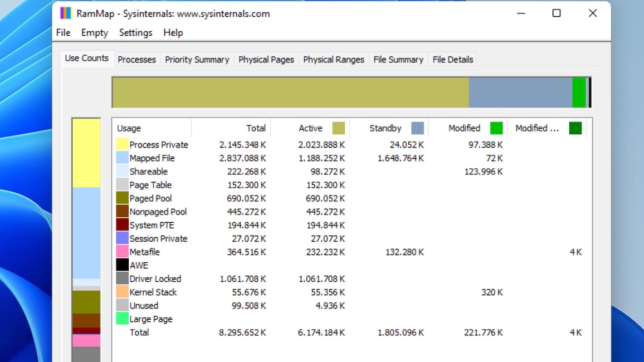This screenshot has height=362, width=644.
Task: Switch to the Physical Ranges tab
Action: click(x=333, y=59)
